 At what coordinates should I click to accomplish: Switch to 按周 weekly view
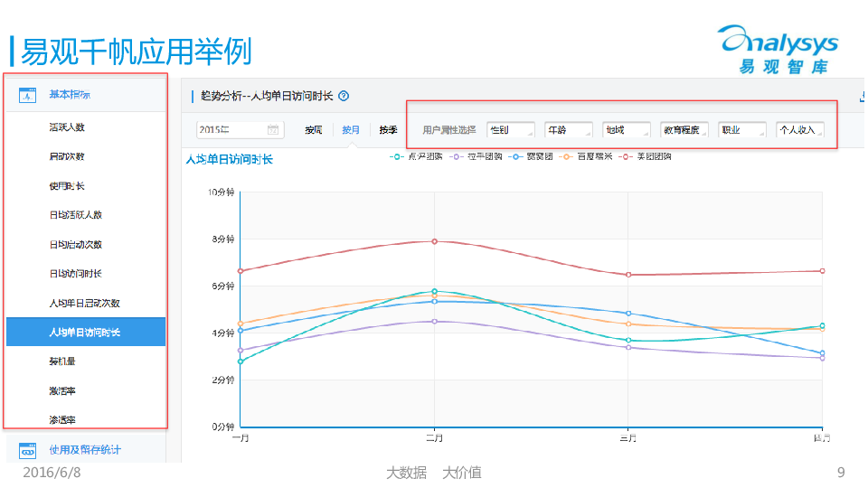pos(314,130)
